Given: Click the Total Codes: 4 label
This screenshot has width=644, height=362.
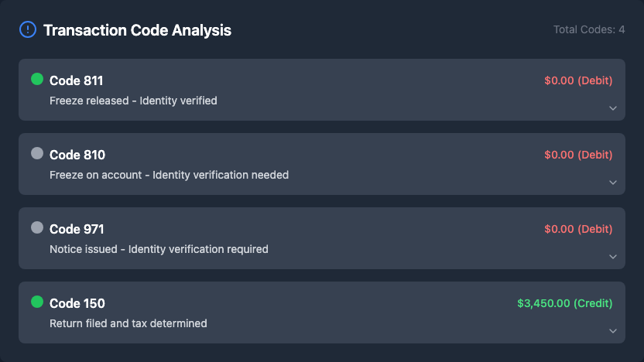Looking at the screenshot, I should coord(589,30).
